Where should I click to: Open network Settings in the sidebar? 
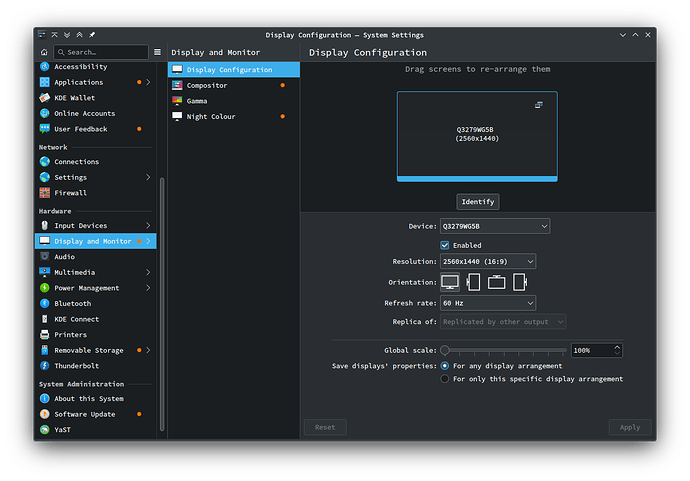coord(95,177)
